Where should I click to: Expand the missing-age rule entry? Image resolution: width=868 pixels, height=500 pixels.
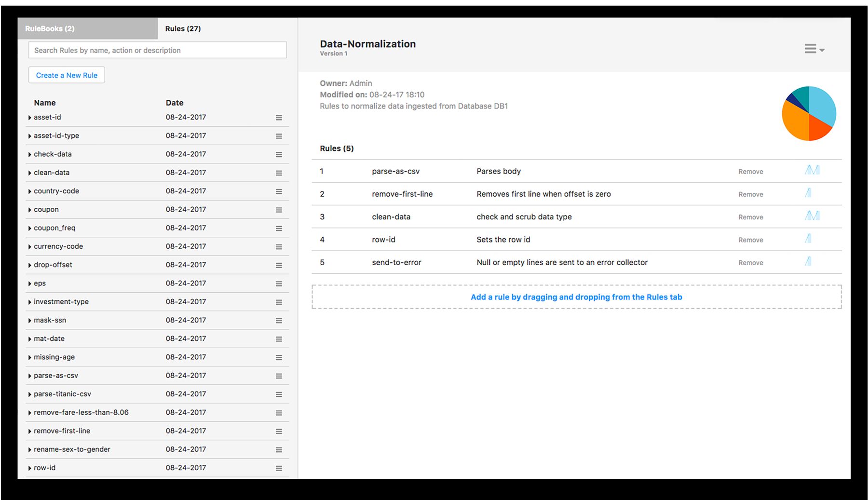[x=29, y=358]
